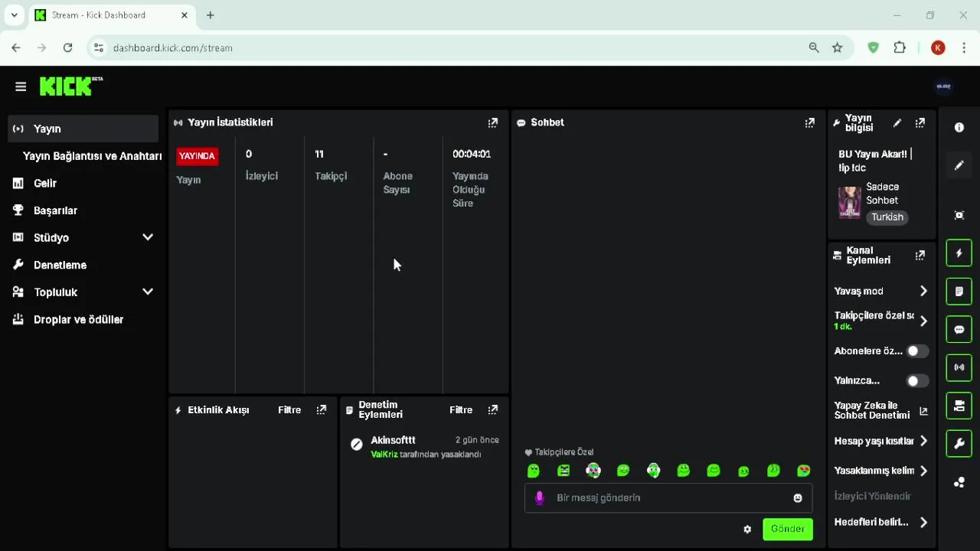Screen dimensions: 980x551
Task: Open chat settings gear icon
Action: tap(747, 529)
